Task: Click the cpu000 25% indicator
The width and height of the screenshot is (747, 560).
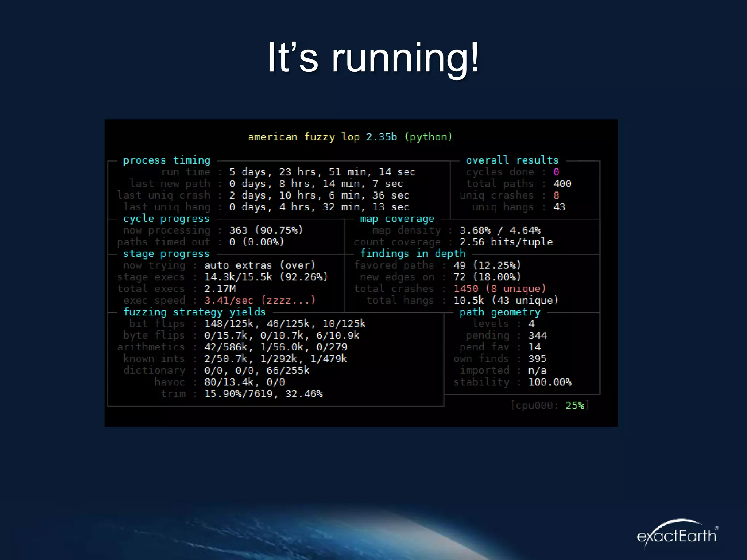Action: pyautogui.click(x=550, y=405)
